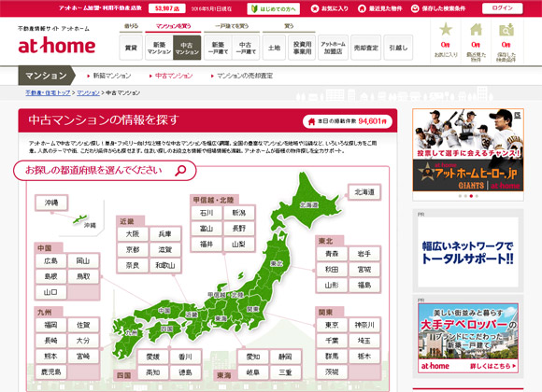Click the beginner leaf icon はじめての方へ
542x392 pixels.
pos(254,9)
